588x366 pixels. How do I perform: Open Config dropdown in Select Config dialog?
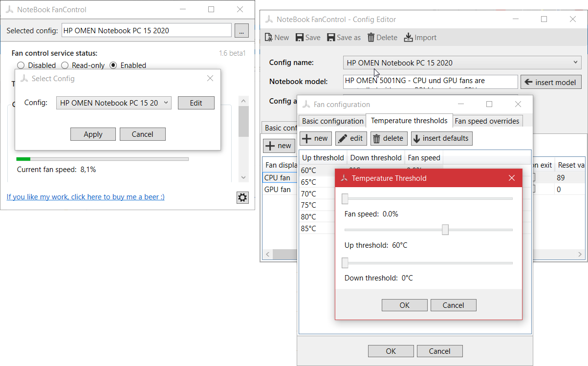(x=114, y=103)
